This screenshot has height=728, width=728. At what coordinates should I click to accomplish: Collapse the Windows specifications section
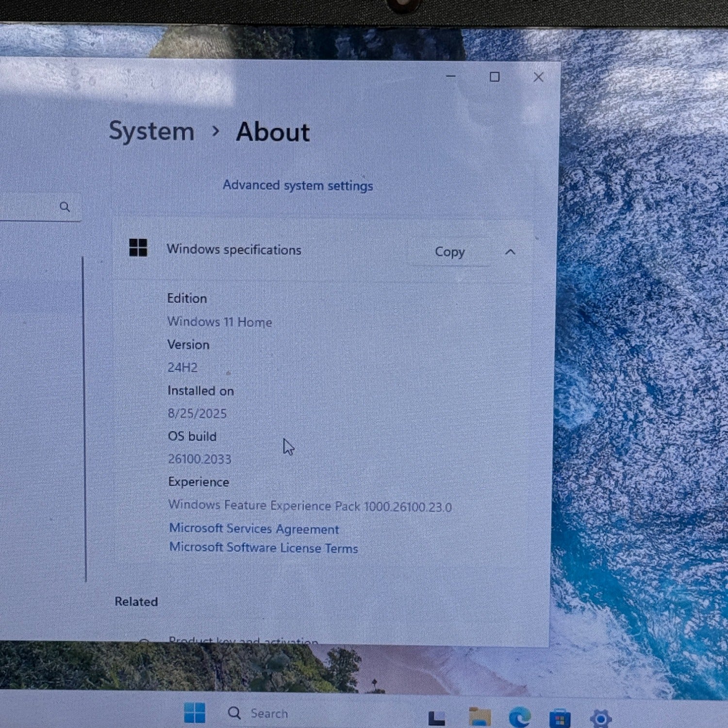510,251
